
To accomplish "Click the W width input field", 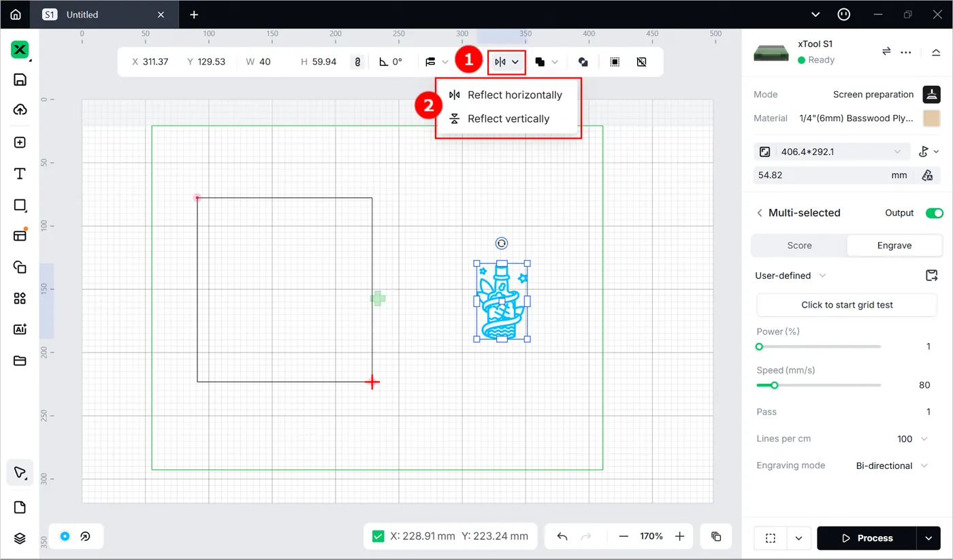I will 267,62.
